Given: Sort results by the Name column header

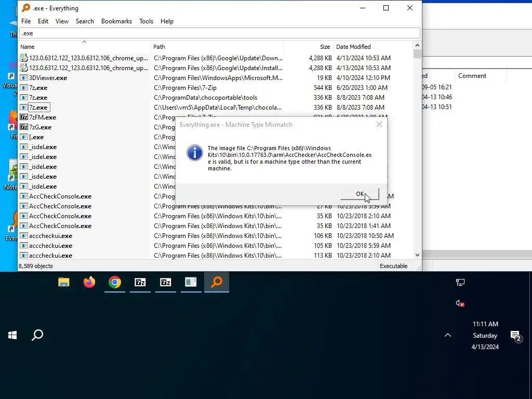Looking at the screenshot, I should [x=84, y=47].
